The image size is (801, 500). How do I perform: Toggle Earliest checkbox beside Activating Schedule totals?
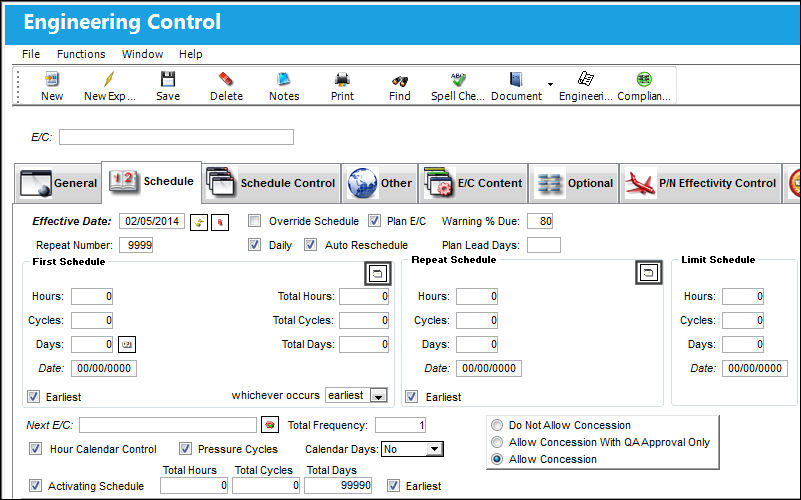393,486
